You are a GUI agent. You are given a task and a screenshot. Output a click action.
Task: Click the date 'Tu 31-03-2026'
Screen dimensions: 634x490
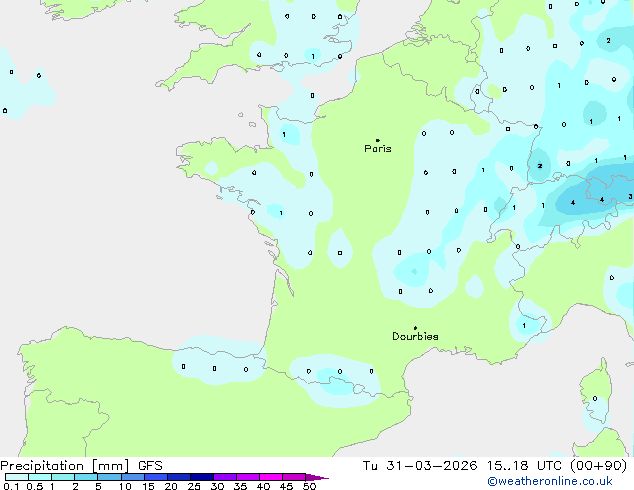point(420,466)
